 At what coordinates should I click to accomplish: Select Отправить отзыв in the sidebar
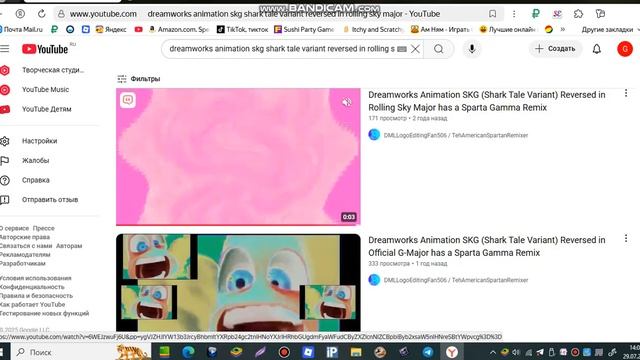coord(49,200)
